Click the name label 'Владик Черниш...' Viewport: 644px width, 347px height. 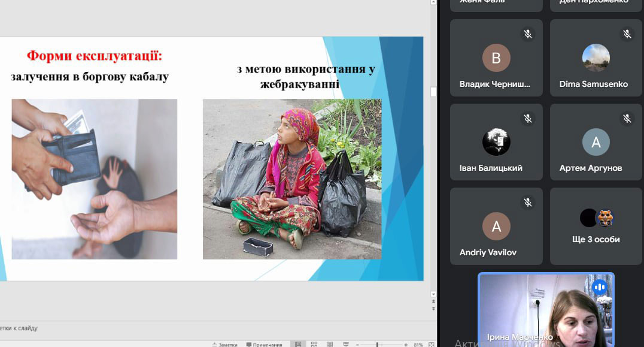(494, 85)
